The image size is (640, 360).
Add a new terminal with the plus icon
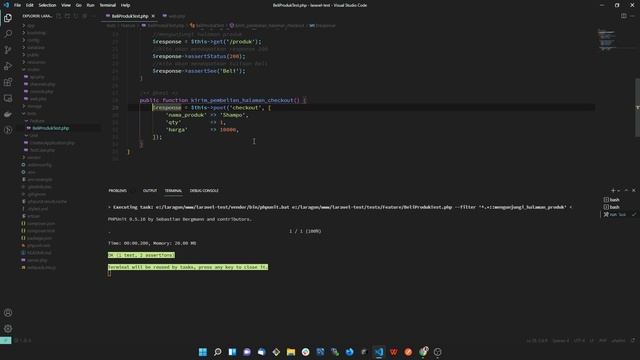click(x=613, y=191)
